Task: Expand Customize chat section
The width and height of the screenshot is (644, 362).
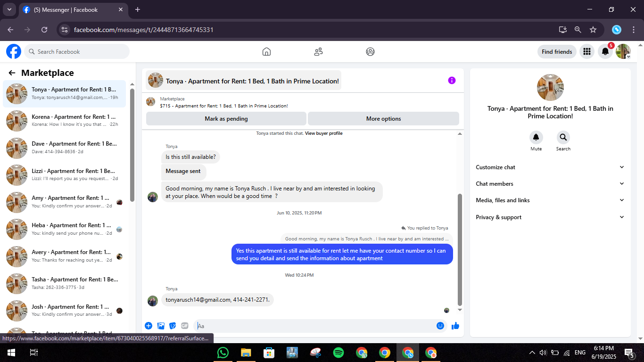Action: click(x=550, y=167)
